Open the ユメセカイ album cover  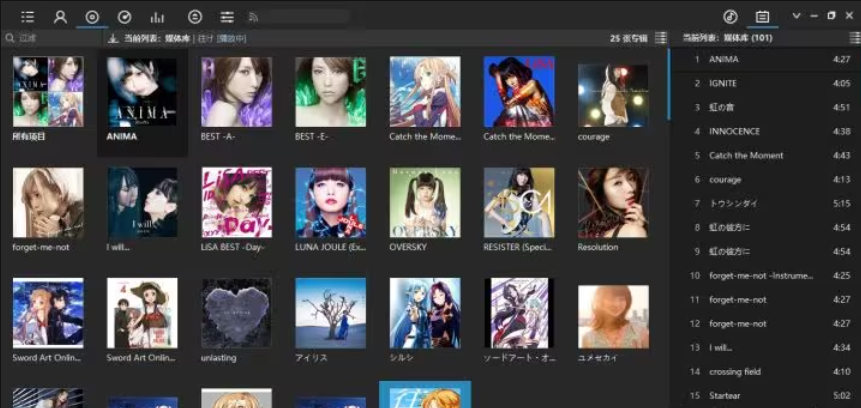click(613, 317)
